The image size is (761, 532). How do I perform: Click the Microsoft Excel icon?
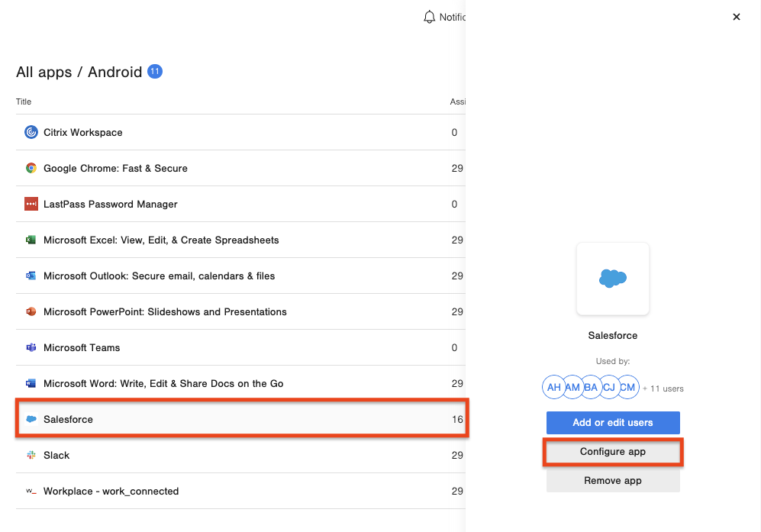31,240
